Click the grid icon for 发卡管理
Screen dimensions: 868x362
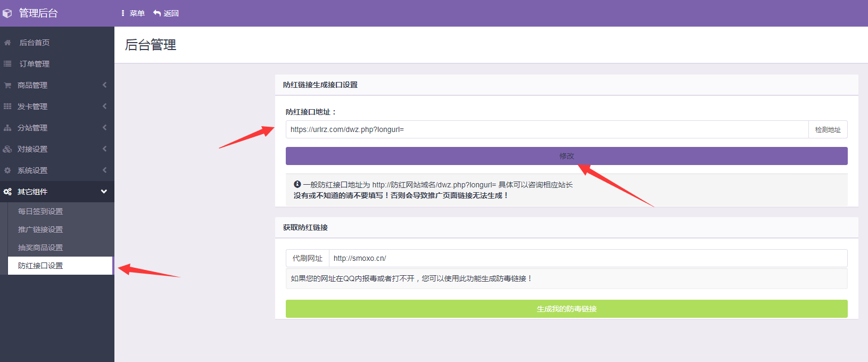7,106
